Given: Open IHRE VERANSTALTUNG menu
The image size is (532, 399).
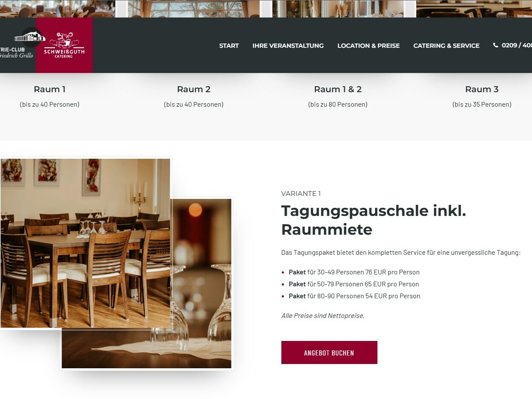Looking at the screenshot, I should point(288,46).
